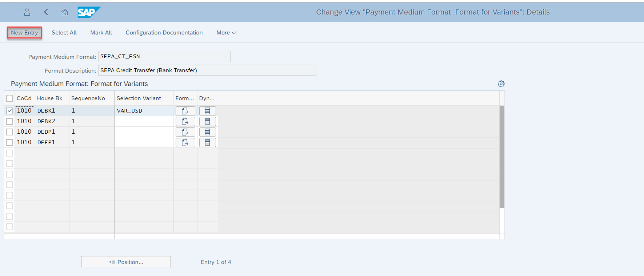The image size is (644, 276).
Task: Open Dynamic selections button for DEDP1 row
Action: click(x=208, y=132)
